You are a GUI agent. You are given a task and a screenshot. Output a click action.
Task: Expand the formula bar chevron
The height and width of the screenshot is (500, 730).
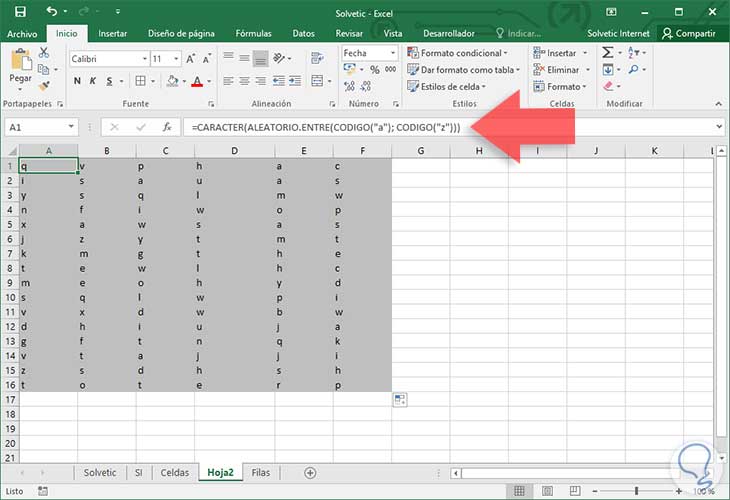click(719, 127)
